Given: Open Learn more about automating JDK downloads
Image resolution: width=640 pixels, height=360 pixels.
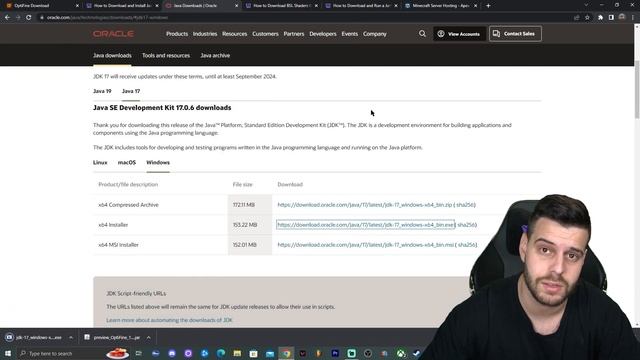Looking at the screenshot, I should pyautogui.click(x=169, y=320).
